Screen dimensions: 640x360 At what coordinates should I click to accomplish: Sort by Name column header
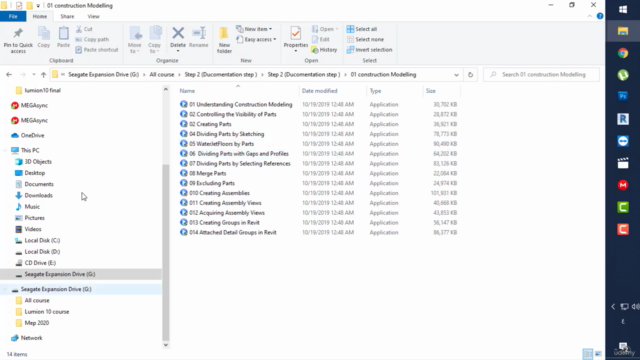(187, 91)
